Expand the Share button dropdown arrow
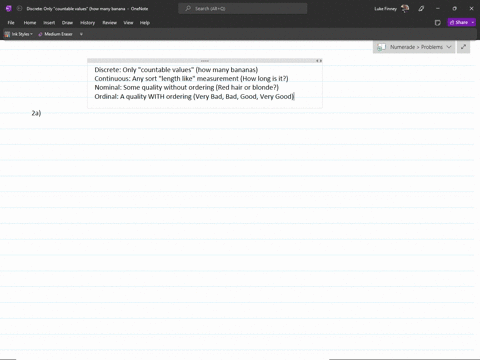Viewport: 480px width, 360px height. [473, 22]
